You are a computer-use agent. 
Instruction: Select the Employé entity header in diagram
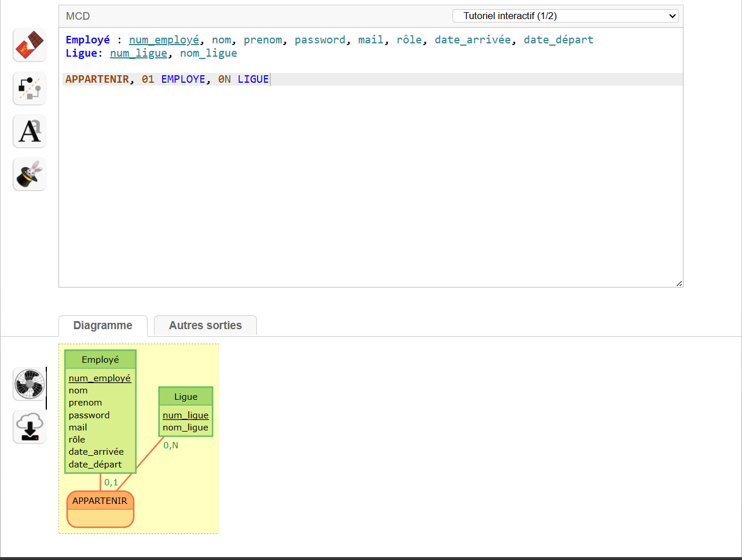(x=100, y=360)
